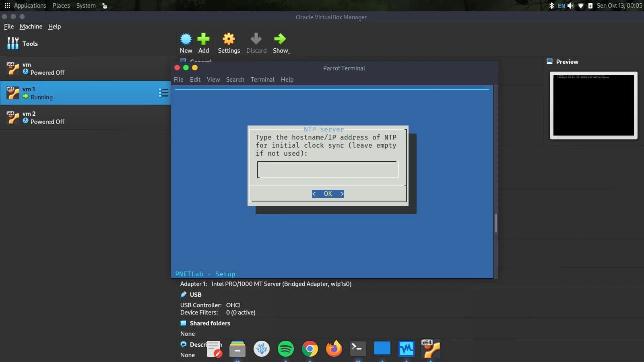Open the View menu in Parrot Terminal
Screen dimensions: 644x362
tap(213, 79)
